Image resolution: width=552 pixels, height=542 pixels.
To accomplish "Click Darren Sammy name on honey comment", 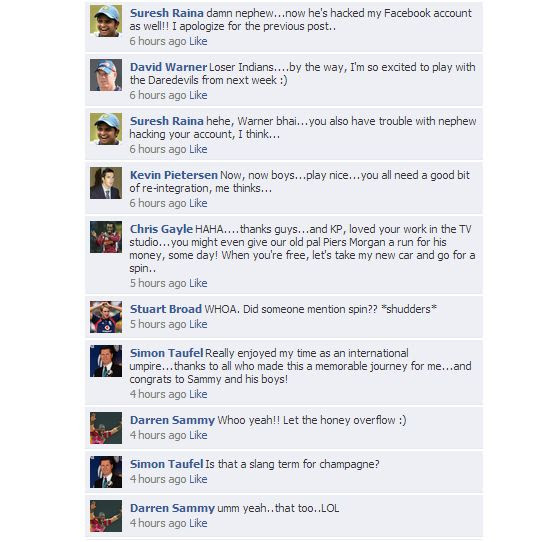I will click(172, 420).
